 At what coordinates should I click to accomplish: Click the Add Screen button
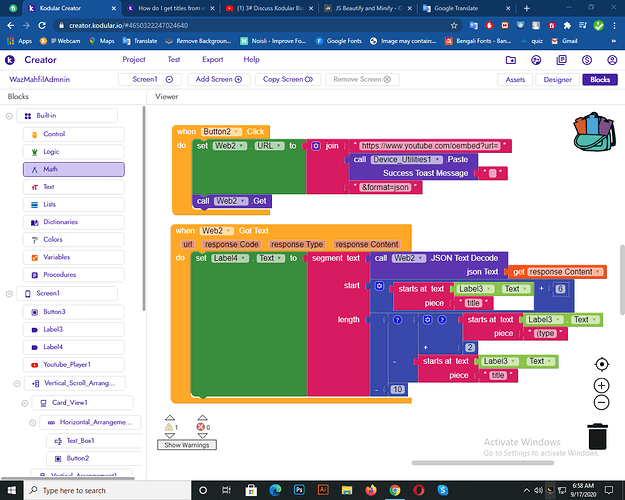(x=216, y=79)
